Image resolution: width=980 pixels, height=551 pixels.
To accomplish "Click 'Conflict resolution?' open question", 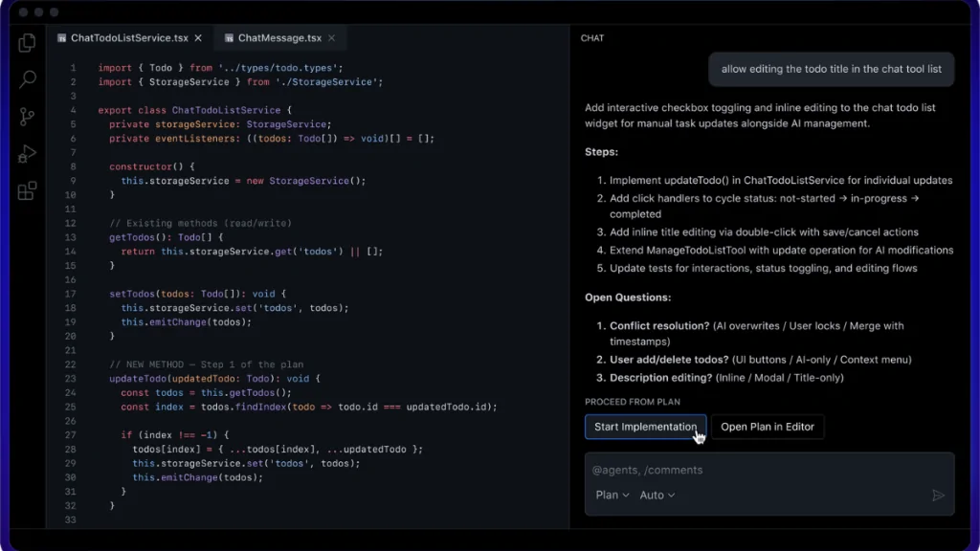I will pos(659,325).
